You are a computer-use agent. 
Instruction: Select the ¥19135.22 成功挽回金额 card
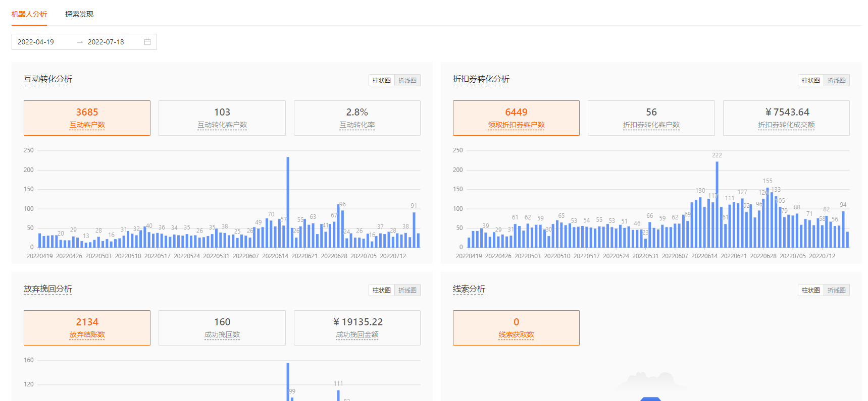(x=357, y=328)
